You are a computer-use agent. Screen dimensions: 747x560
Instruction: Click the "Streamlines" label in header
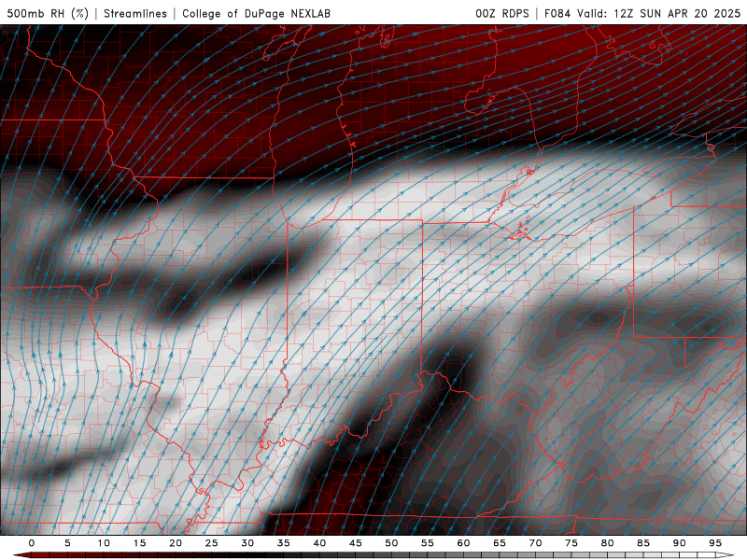pyautogui.click(x=135, y=13)
